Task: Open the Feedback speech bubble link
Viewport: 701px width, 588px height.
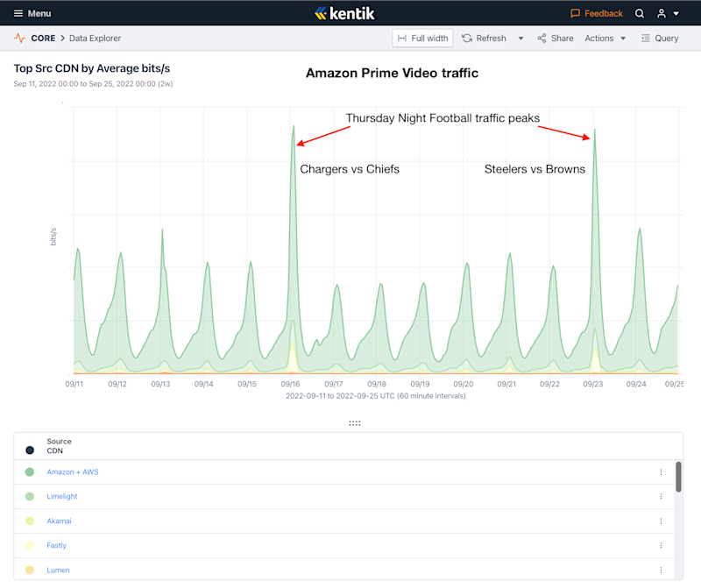Action: [597, 13]
